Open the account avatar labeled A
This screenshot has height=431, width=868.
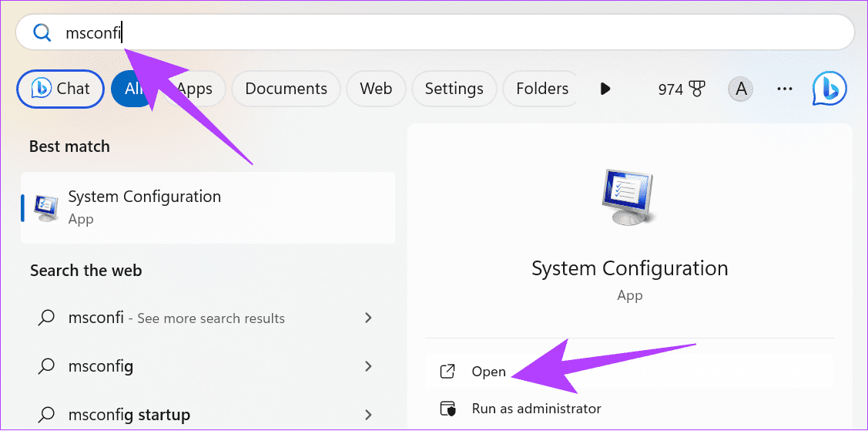(x=741, y=89)
